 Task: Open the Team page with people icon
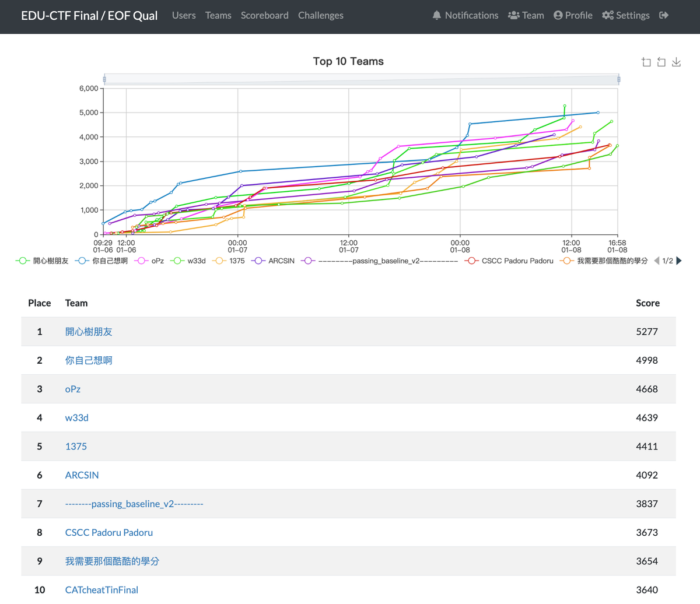[526, 16]
